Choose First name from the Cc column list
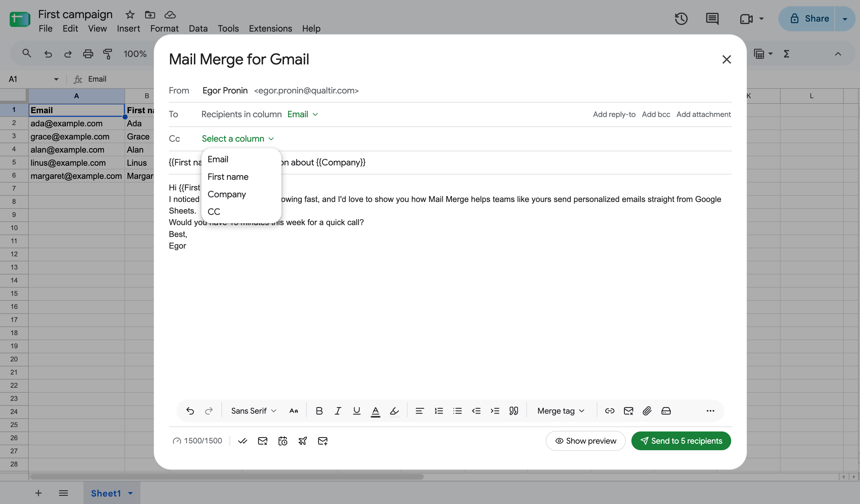The image size is (860, 504). pos(241,177)
